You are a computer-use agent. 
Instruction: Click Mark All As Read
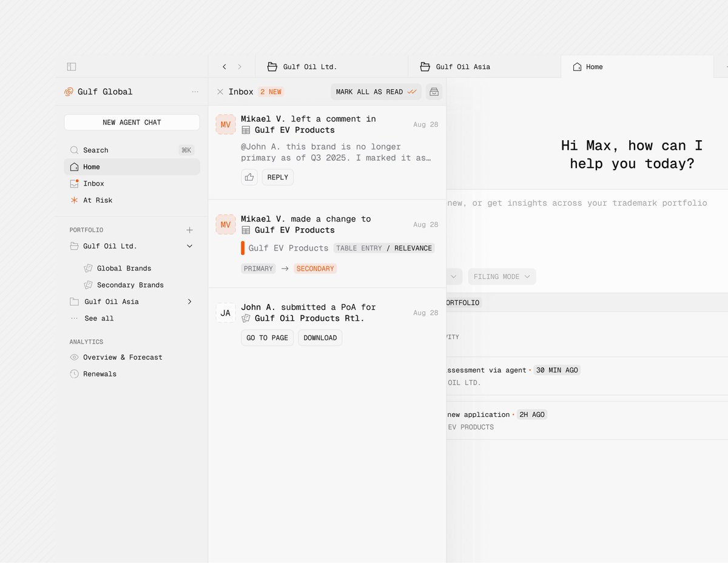[x=376, y=92]
